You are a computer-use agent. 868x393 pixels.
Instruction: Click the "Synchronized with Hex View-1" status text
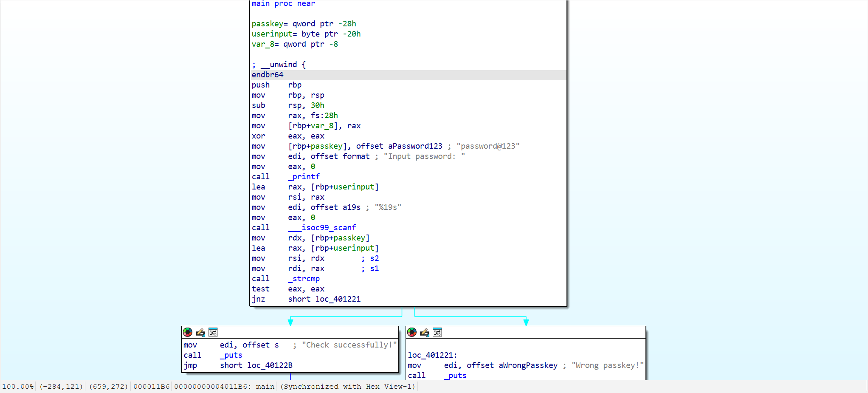click(348, 387)
